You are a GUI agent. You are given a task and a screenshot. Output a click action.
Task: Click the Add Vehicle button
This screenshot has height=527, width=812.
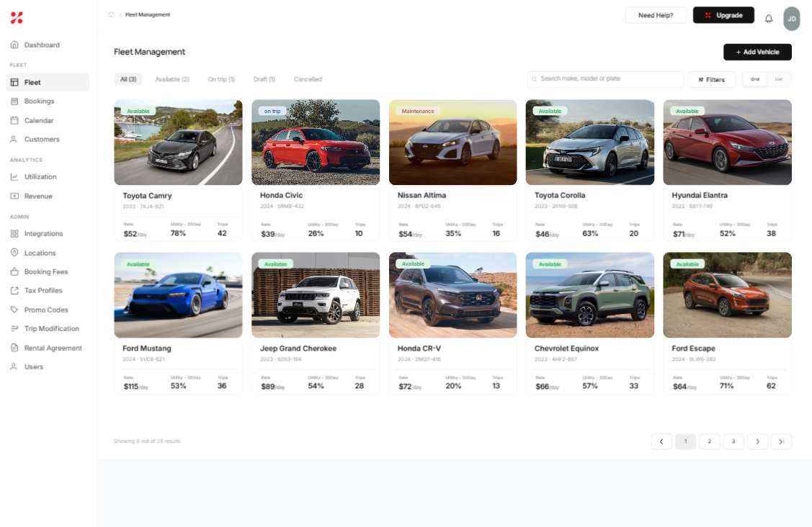757,52
